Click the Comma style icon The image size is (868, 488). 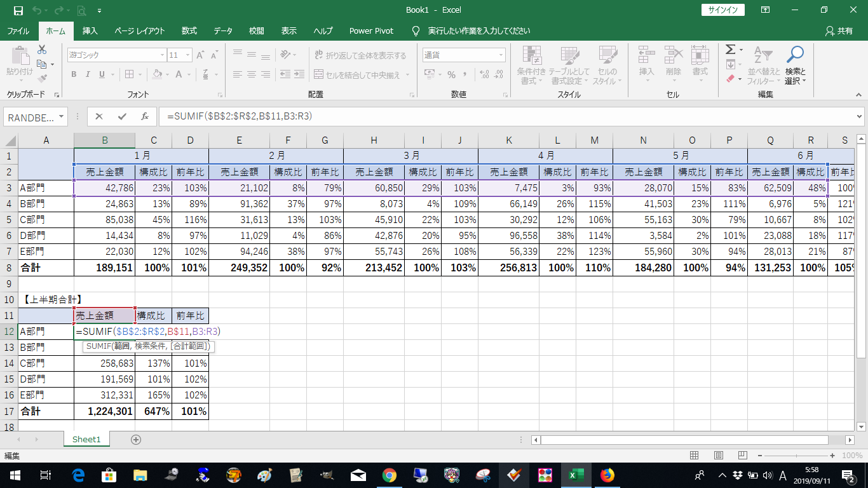465,74
